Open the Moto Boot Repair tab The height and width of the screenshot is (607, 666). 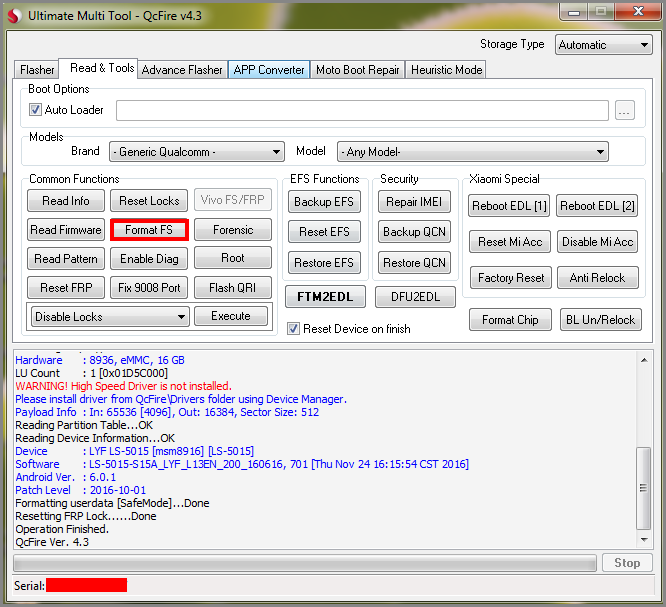point(357,70)
